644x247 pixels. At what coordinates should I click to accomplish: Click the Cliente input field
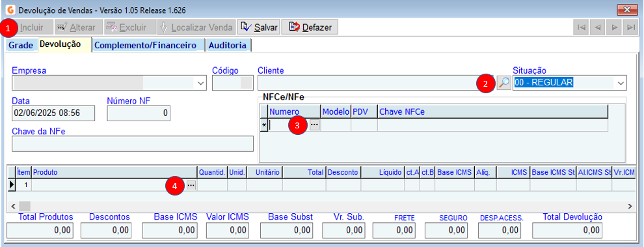pos(376,83)
